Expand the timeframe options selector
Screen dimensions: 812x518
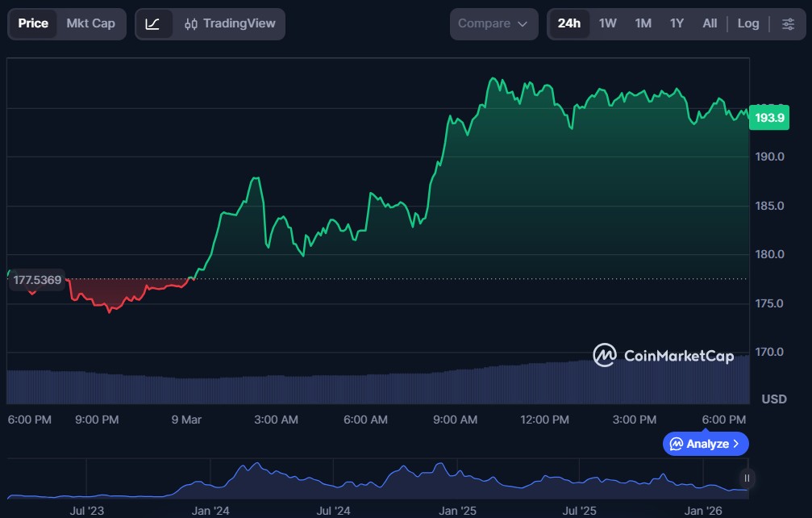pyautogui.click(x=787, y=23)
